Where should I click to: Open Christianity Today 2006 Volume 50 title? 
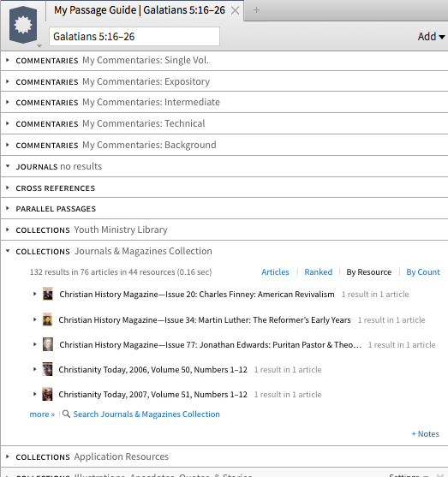pos(152,370)
